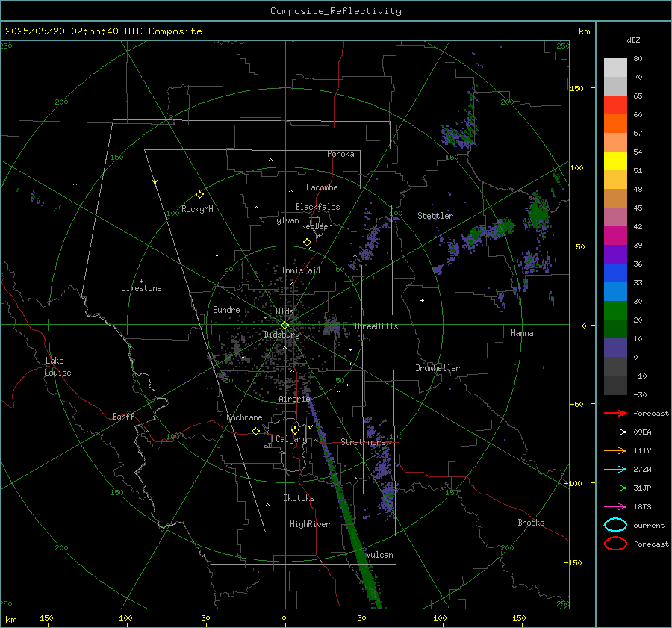
Task: Click the Drumheller city label
Action: click(x=438, y=368)
